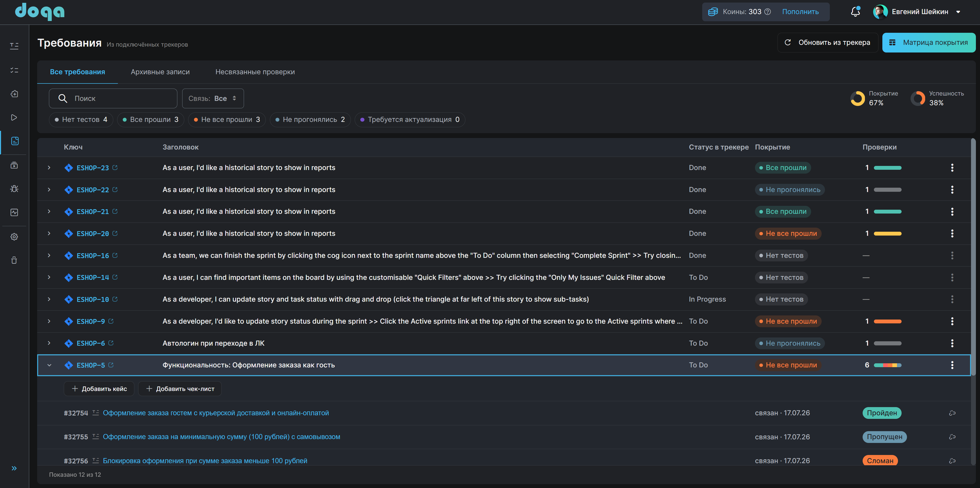Click the ESHOP-5 checks progress bar
Viewport: 980px width, 488px height.
point(887,365)
